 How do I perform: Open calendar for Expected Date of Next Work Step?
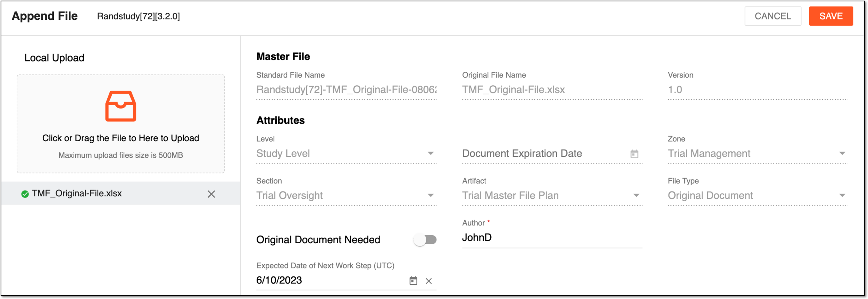[x=413, y=281]
